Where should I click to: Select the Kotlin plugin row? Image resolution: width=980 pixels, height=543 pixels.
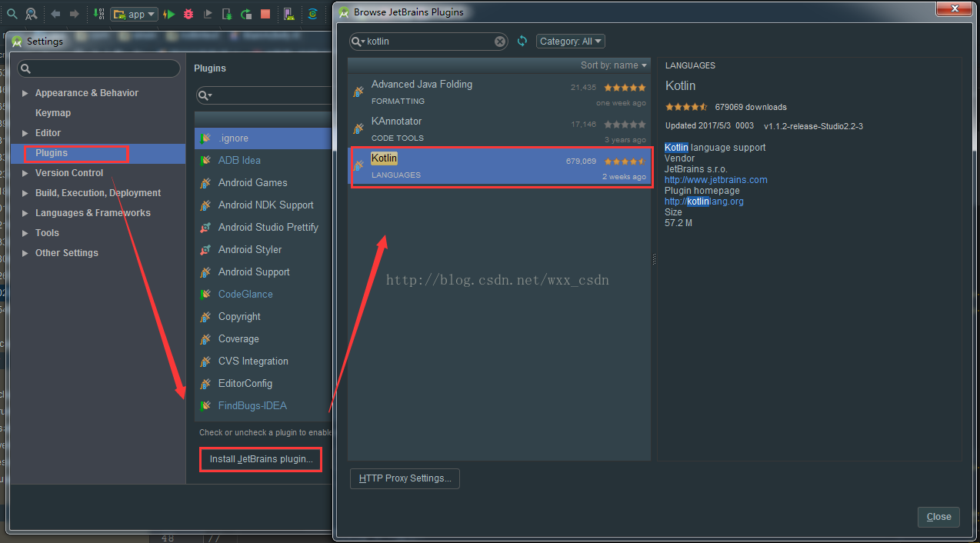(x=499, y=166)
